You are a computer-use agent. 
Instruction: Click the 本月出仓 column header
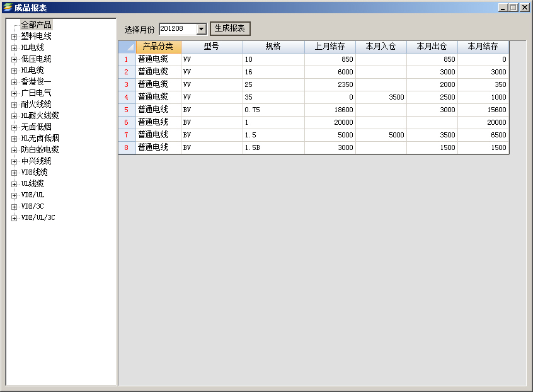pyautogui.click(x=432, y=47)
